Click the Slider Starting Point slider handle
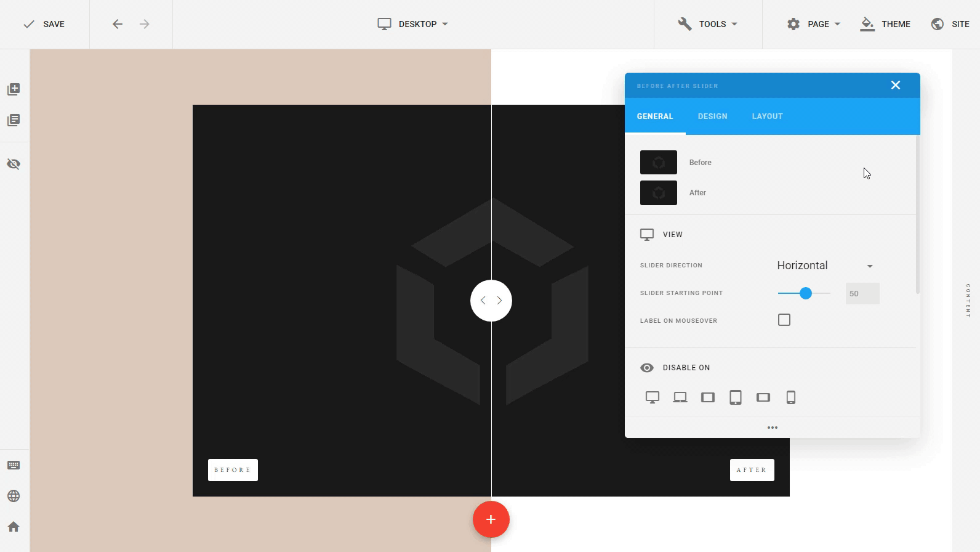The image size is (980, 552). tap(805, 293)
